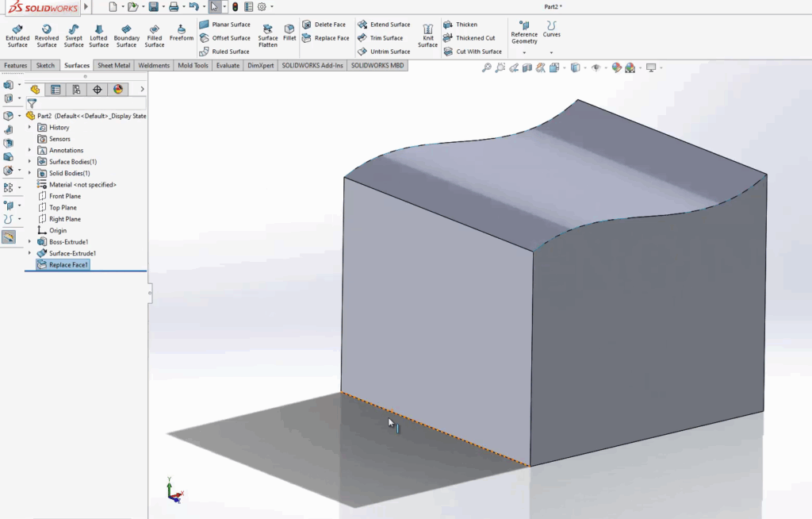Open the Edit Appearance color tool
Image resolution: width=812 pixels, height=519 pixels.
pyautogui.click(x=615, y=69)
